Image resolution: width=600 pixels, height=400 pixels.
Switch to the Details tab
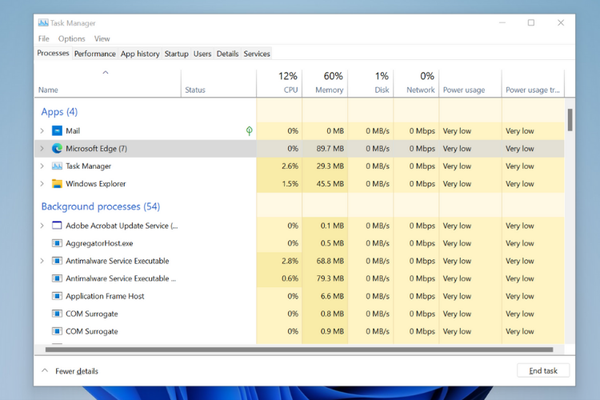point(227,54)
